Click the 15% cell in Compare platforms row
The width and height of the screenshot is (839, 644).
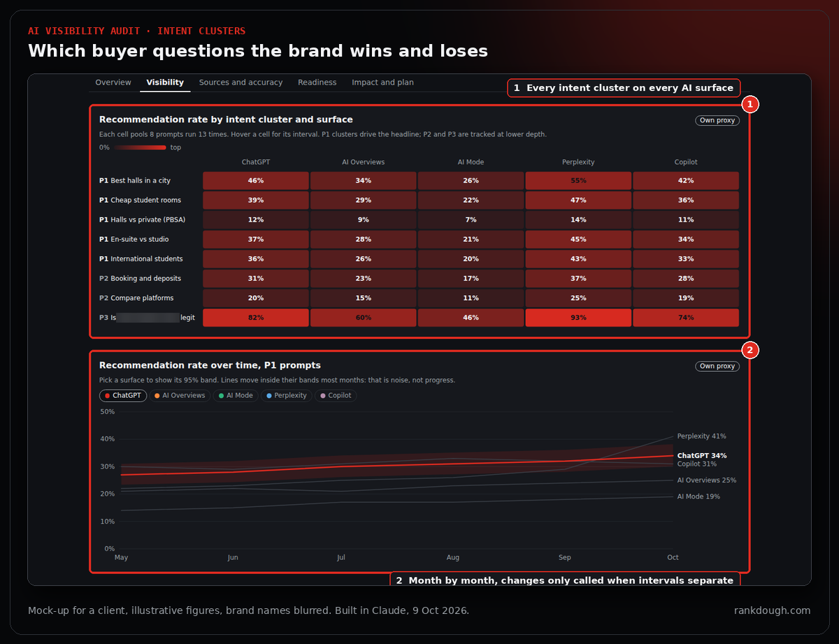[363, 298]
